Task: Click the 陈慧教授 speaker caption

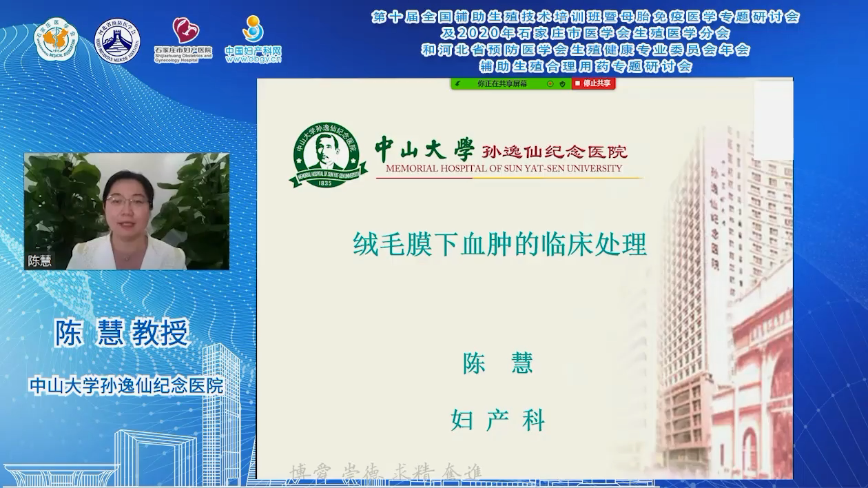Action: pos(122,334)
